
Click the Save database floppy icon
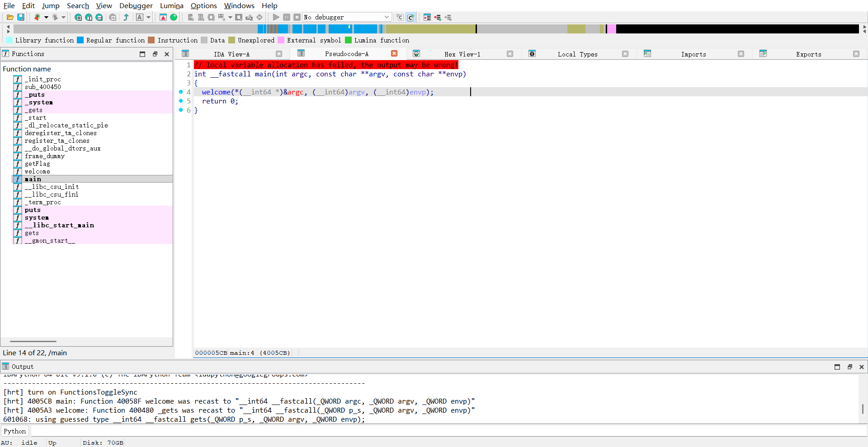(21, 17)
